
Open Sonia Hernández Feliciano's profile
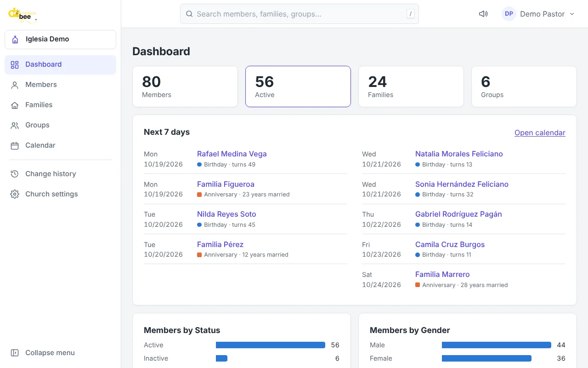click(x=462, y=184)
